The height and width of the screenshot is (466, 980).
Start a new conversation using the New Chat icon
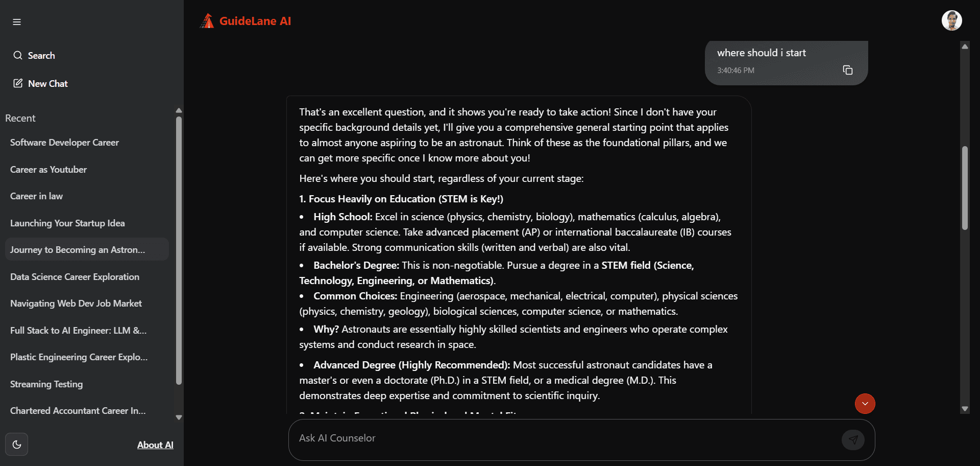point(18,83)
